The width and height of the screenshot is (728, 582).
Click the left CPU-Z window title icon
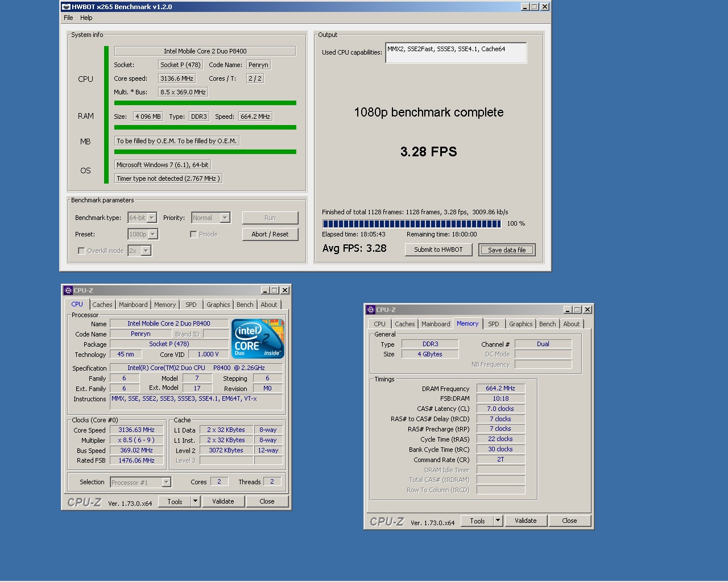pyautogui.click(x=68, y=290)
